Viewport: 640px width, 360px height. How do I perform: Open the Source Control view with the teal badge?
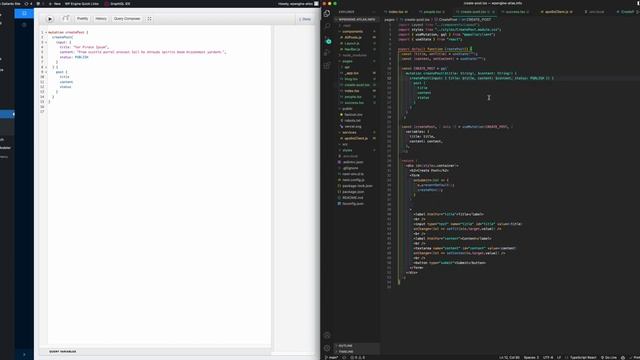327,40
